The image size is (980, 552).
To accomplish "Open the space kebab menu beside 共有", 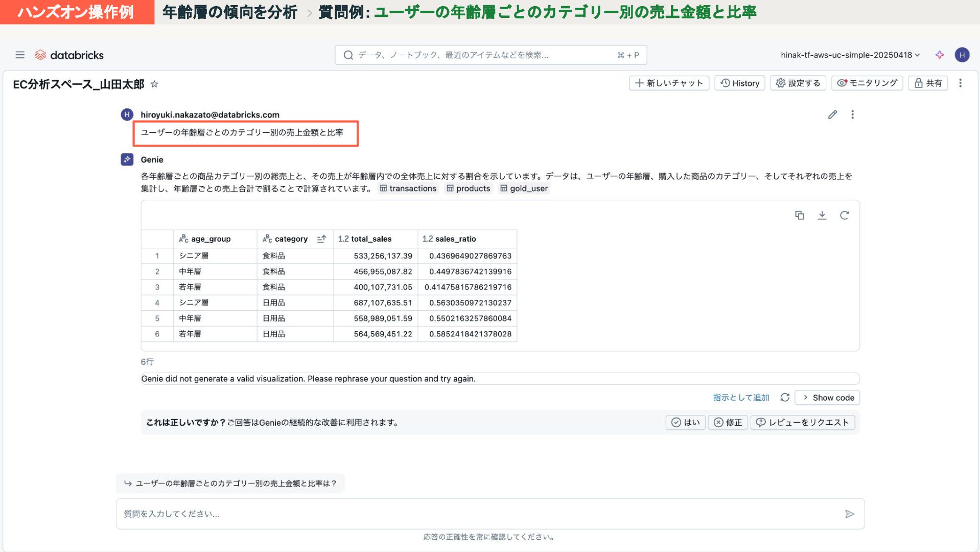I will pos(960,83).
